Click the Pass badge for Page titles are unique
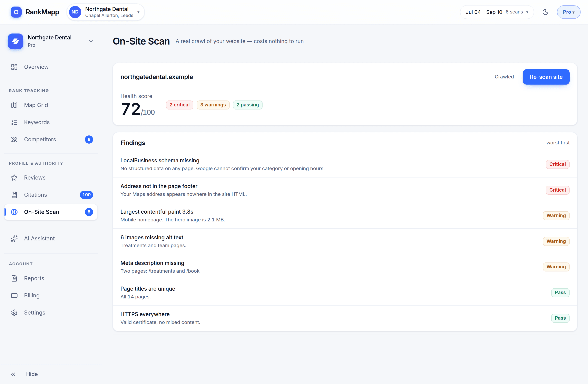 click(x=560, y=292)
